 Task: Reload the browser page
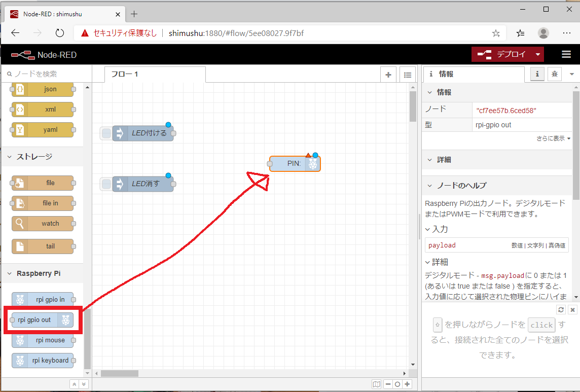[59, 33]
